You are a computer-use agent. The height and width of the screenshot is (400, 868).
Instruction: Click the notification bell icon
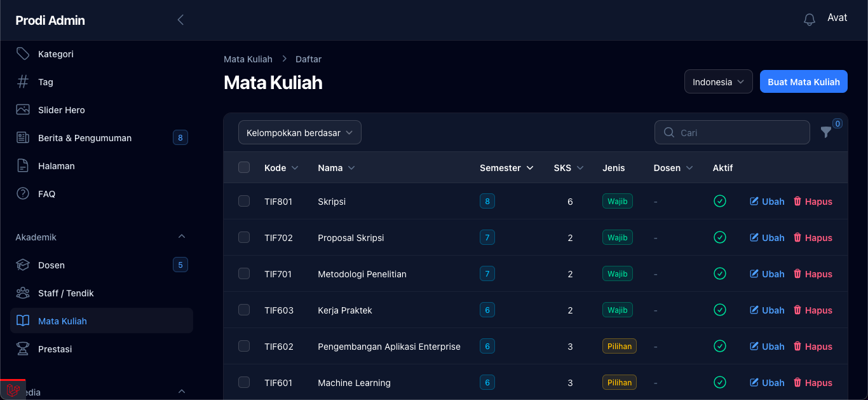click(x=809, y=20)
